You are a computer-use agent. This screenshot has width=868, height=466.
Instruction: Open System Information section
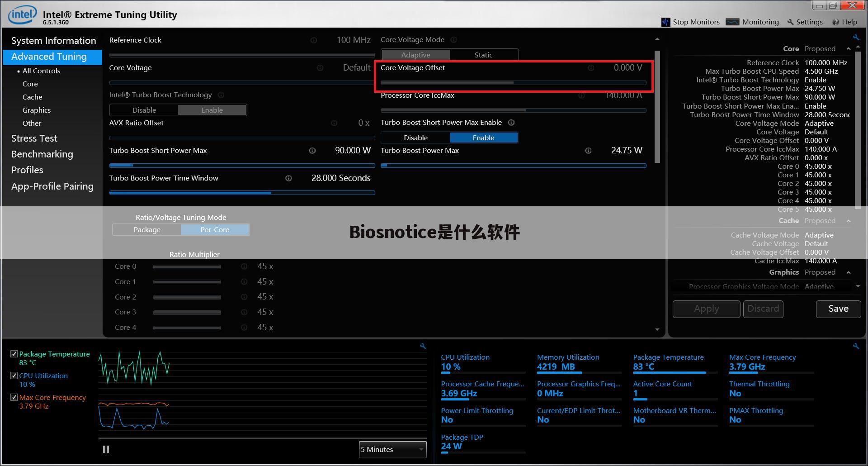[x=53, y=41]
